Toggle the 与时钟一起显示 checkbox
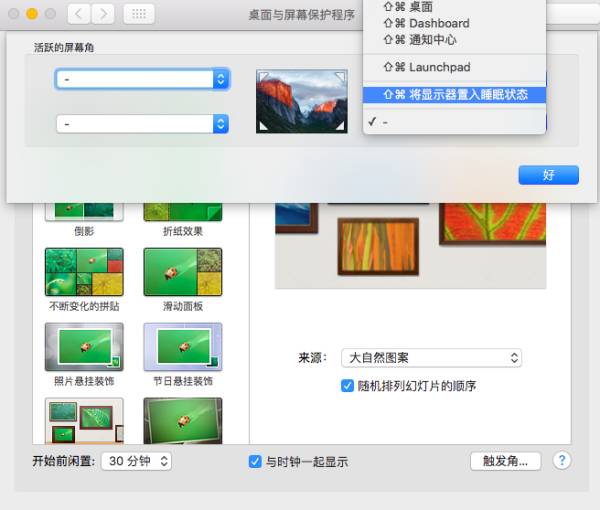Viewport: 600px width, 510px height. pyautogui.click(x=255, y=461)
